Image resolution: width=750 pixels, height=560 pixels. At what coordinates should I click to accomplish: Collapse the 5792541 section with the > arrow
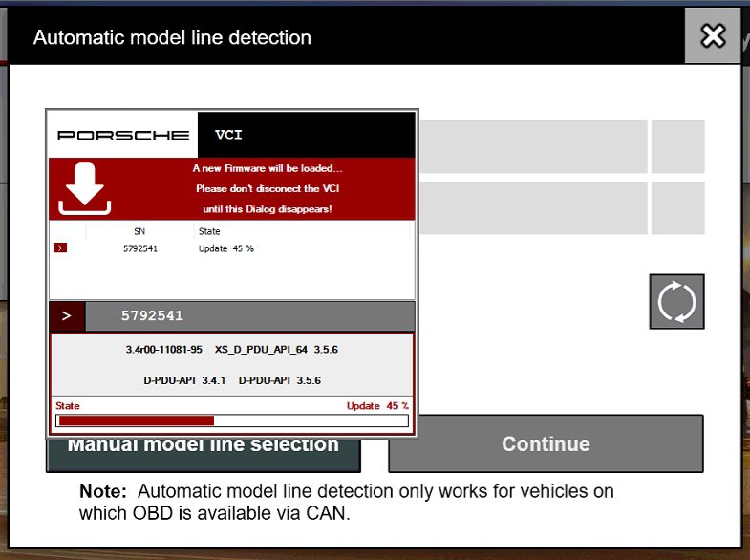tap(67, 315)
